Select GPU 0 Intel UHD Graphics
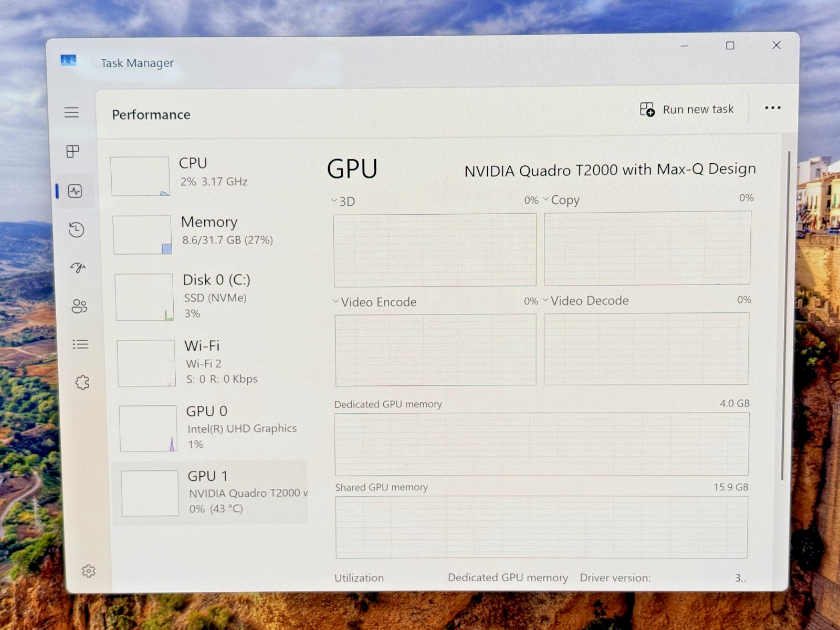Screen dimensions: 840x630 (x=213, y=427)
